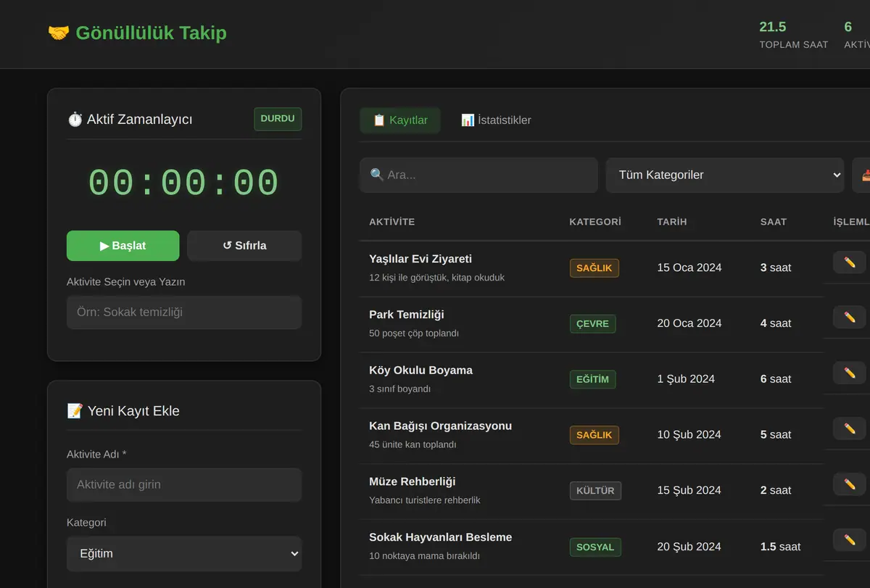Select the Kan Bağışı Organizasyonu activity name

point(440,426)
